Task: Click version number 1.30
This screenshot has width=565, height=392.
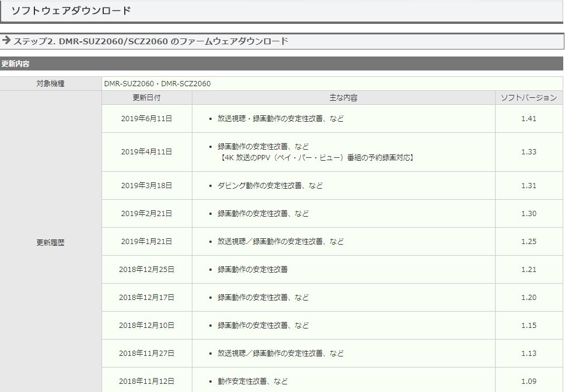Action: (x=529, y=213)
